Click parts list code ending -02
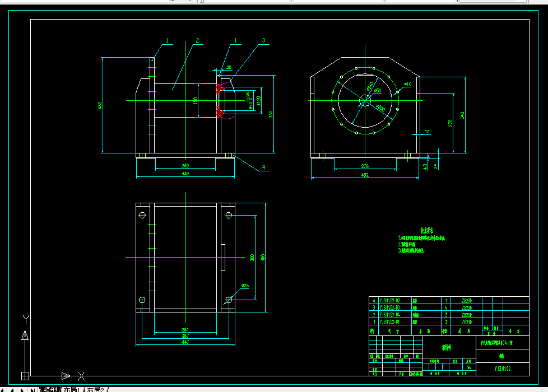The height and width of the screenshot is (392, 548). coord(389,301)
